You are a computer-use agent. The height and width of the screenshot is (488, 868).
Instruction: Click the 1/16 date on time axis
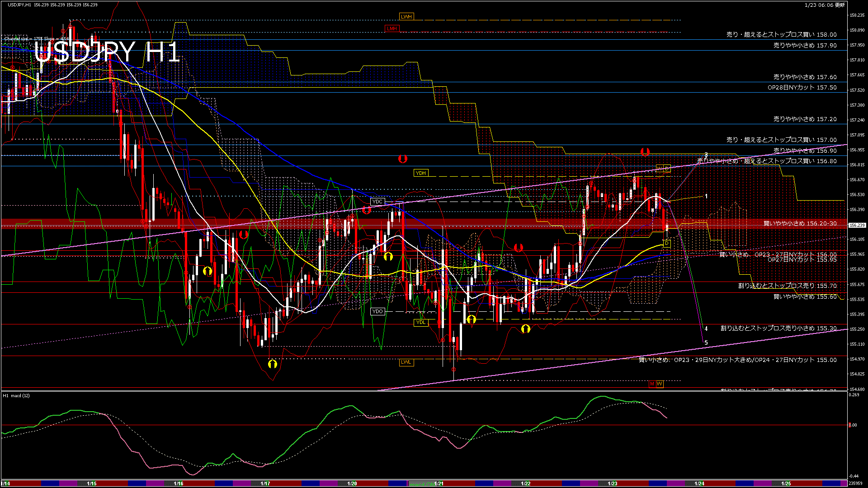coord(178,483)
